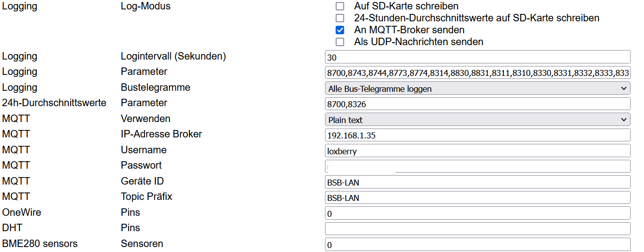This screenshot has width=644, height=252.
Task: Click the Logging Parameter input field
Action: click(x=477, y=73)
